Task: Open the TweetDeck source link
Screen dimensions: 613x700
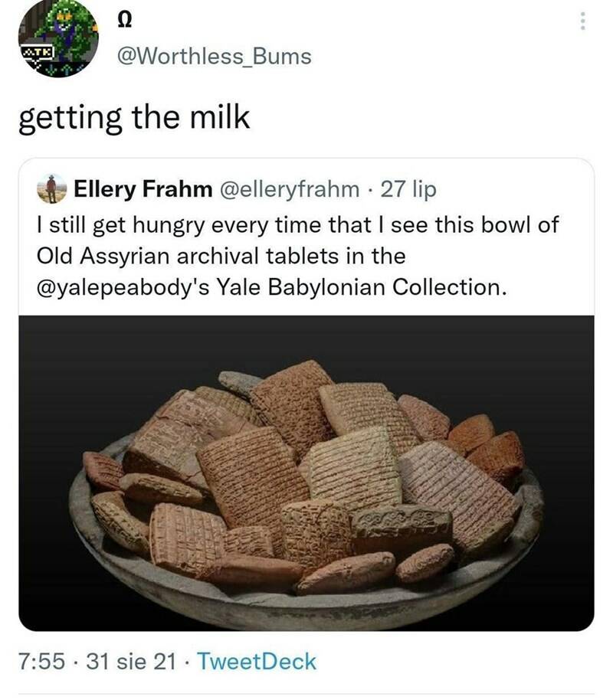Action: pyautogui.click(x=257, y=661)
